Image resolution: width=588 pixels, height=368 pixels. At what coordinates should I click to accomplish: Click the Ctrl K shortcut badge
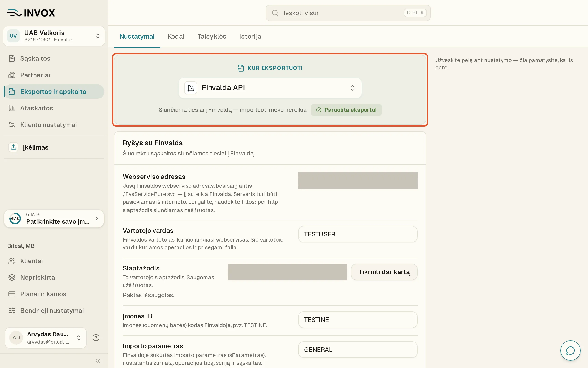tap(415, 13)
